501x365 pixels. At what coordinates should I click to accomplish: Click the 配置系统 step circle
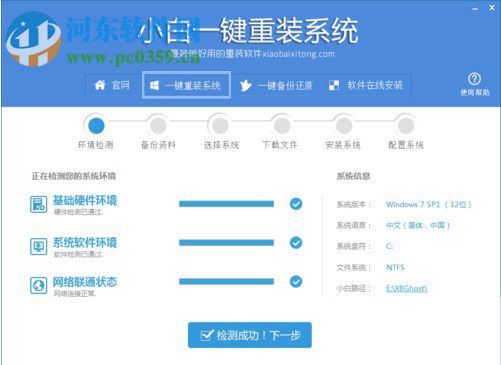click(406, 126)
